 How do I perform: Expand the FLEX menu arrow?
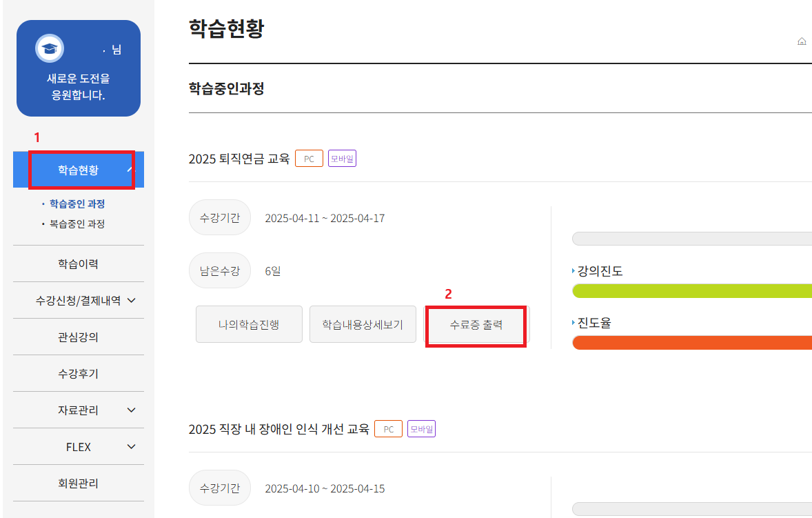point(132,447)
